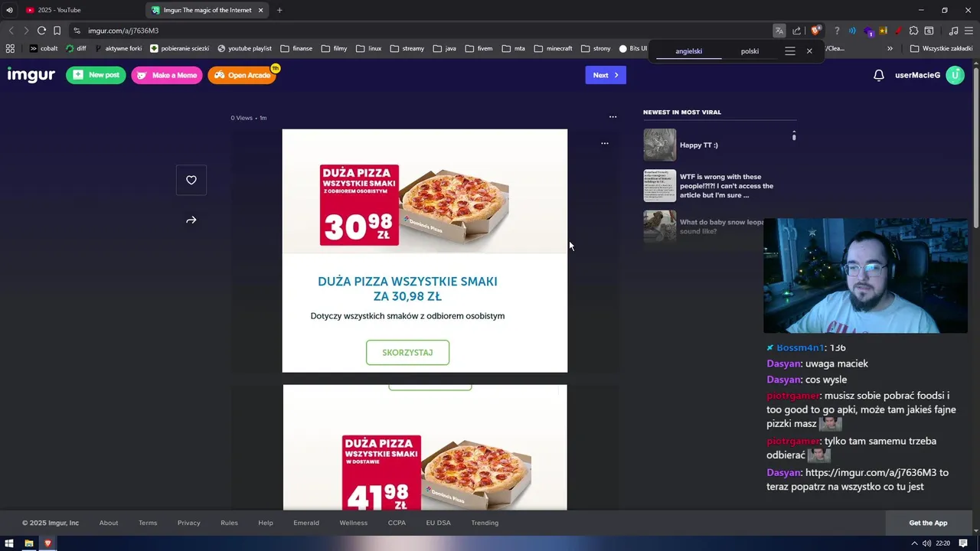Click the translate page icon in address bar
Image resolution: width=980 pixels, height=551 pixels.
779,31
